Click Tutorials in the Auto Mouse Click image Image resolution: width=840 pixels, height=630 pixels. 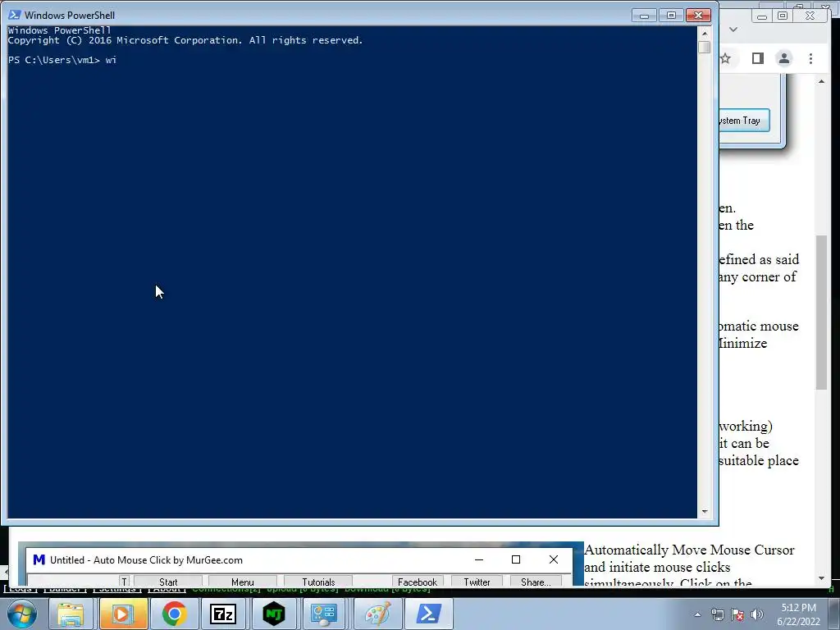pos(318,582)
